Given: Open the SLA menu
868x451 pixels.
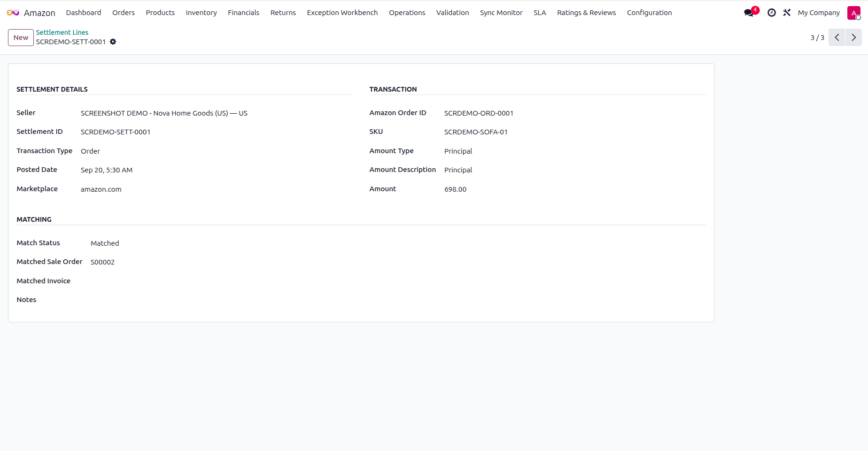Looking at the screenshot, I should [540, 13].
